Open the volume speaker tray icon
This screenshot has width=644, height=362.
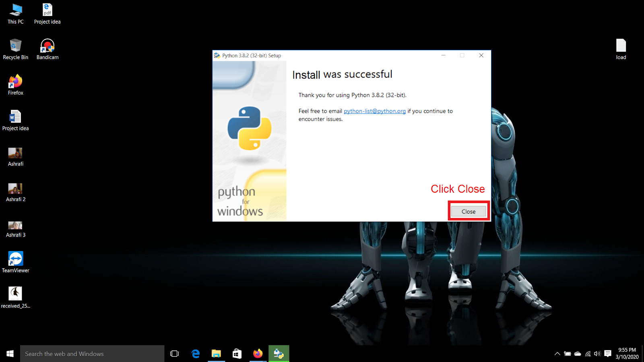click(x=597, y=354)
